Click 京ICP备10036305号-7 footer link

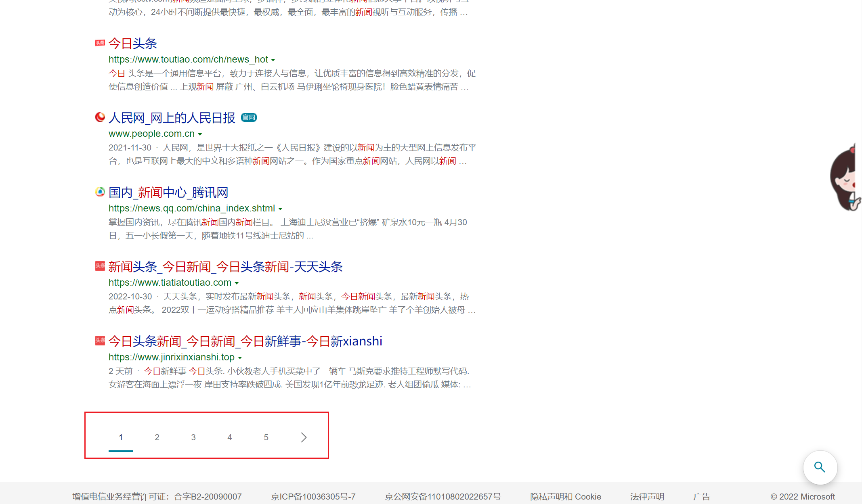coord(313,497)
